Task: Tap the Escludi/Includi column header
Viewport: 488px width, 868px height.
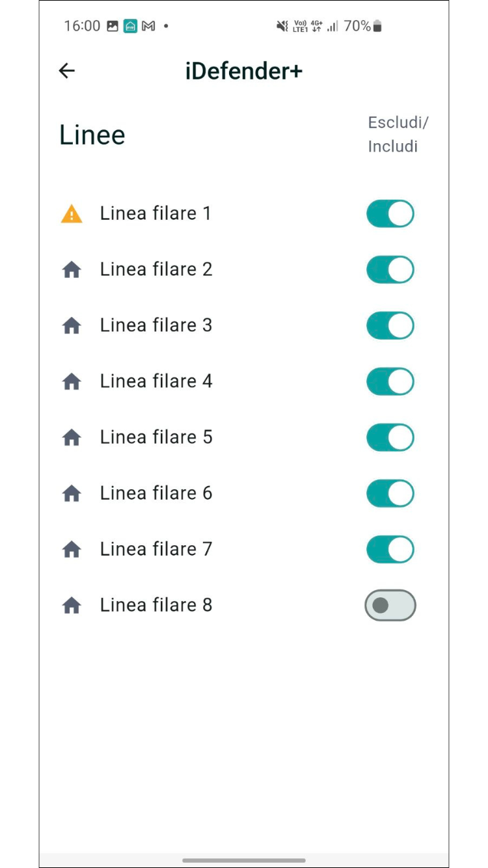Action: (398, 135)
